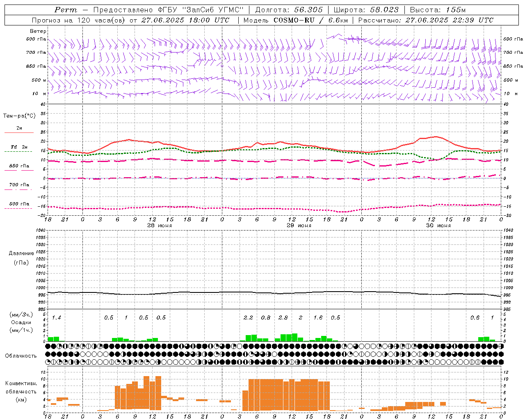This screenshot has width=525, height=420.
Task: Click the "Прогноз на 120 часа(ов)" forecast text
Action: point(79,20)
